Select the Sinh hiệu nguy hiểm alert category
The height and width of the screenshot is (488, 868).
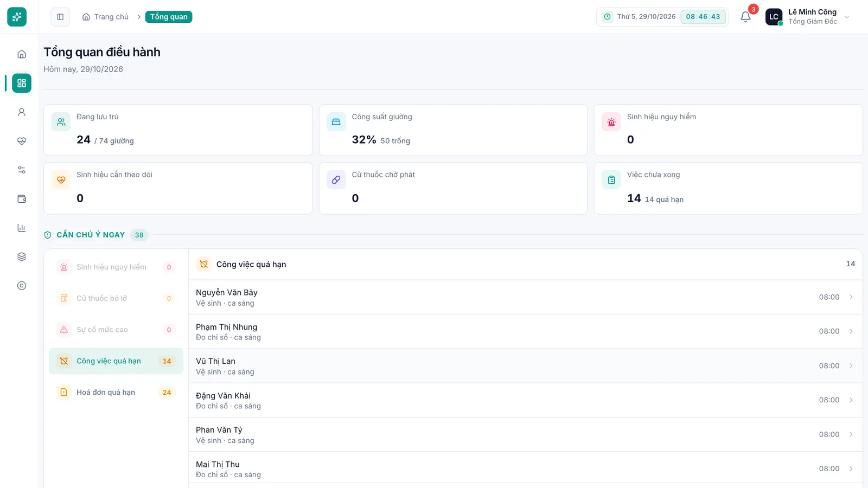(116, 267)
